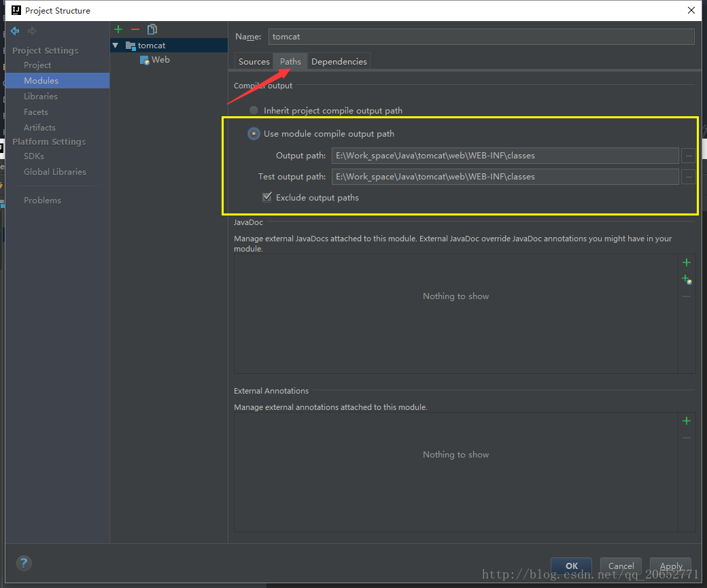Screen dimensions: 707x588
Task: Click the Web facet icon
Action: [144, 60]
